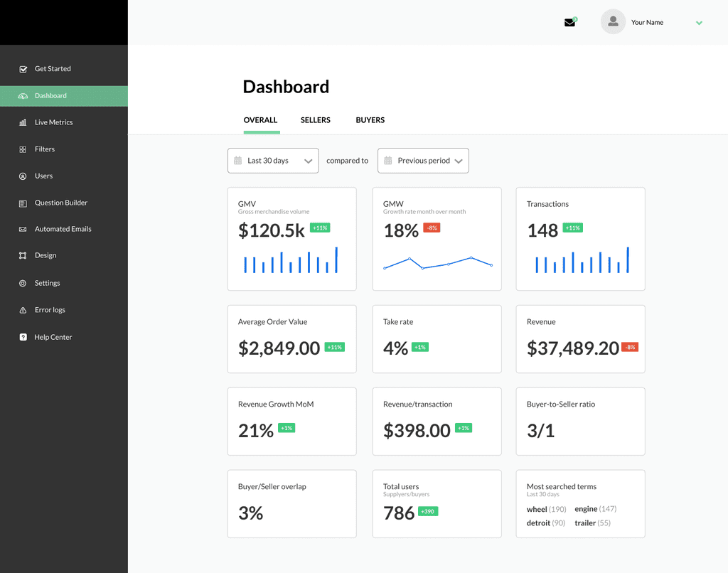
Task: Open the mail inbox envelope icon
Action: pos(569,22)
